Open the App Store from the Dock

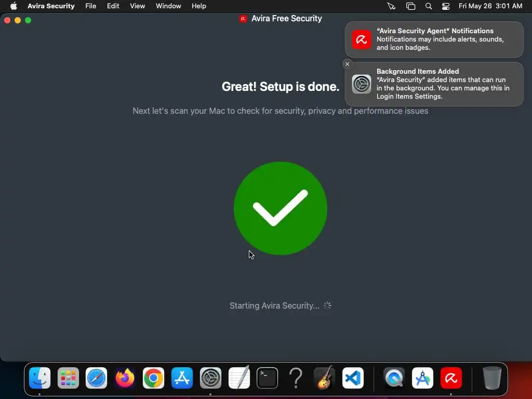[182, 378]
